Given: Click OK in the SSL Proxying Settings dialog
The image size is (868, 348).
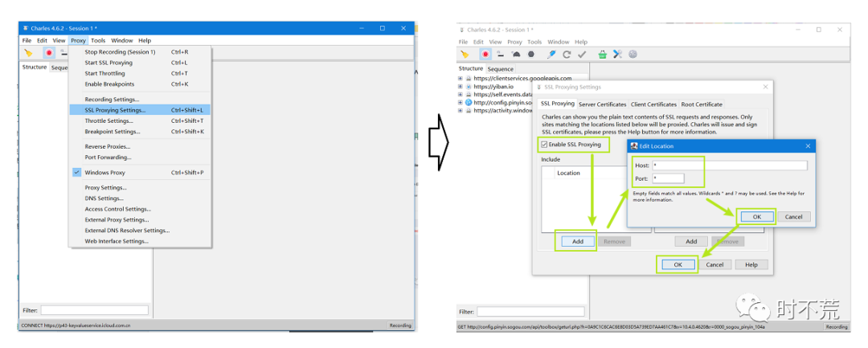Looking at the screenshot, I should [678, 264].
